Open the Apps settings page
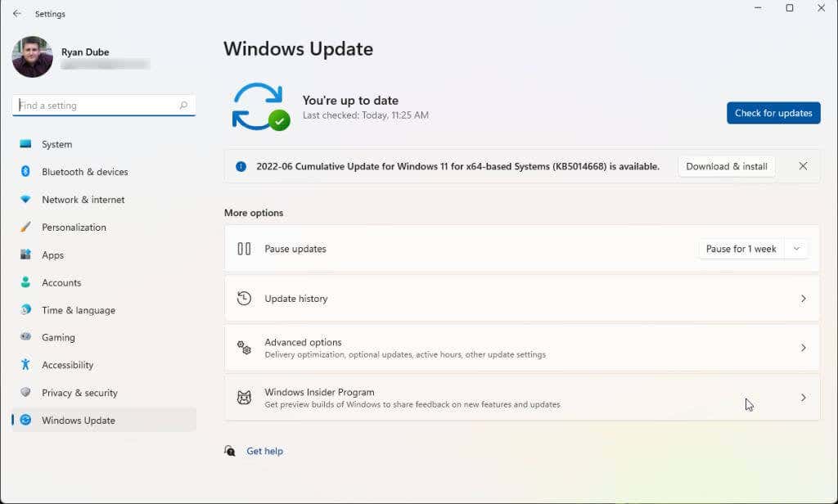The height and width of the screenshot is (504, 838). [x=52, y=255]
